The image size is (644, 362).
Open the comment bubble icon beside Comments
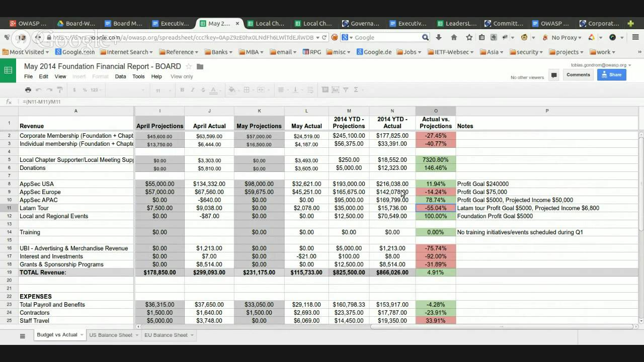coord(554,75)
